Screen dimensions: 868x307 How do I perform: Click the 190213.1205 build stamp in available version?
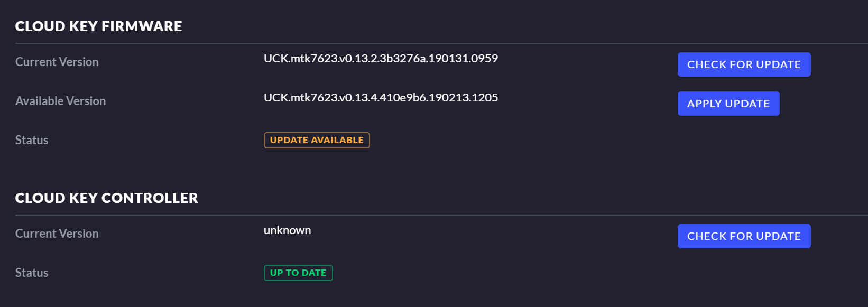coord(463,98)
